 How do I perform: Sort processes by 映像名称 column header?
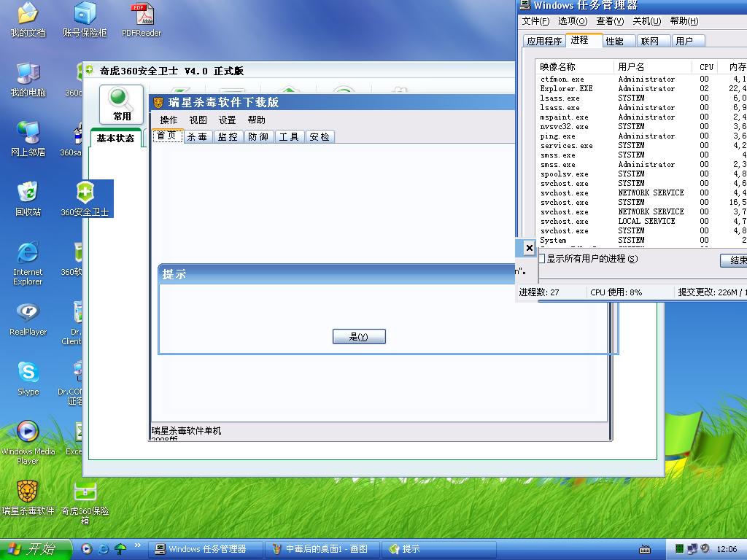click(574, 66)
